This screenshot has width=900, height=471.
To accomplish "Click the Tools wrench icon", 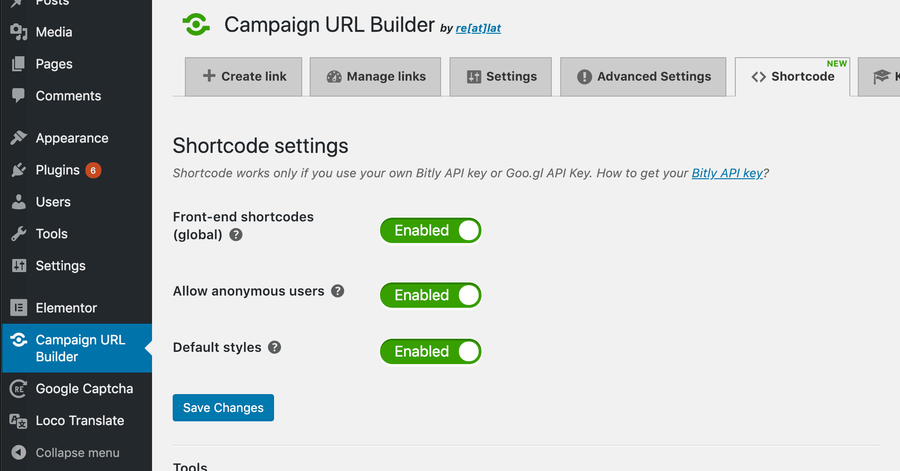I will (x=18, y=233).
